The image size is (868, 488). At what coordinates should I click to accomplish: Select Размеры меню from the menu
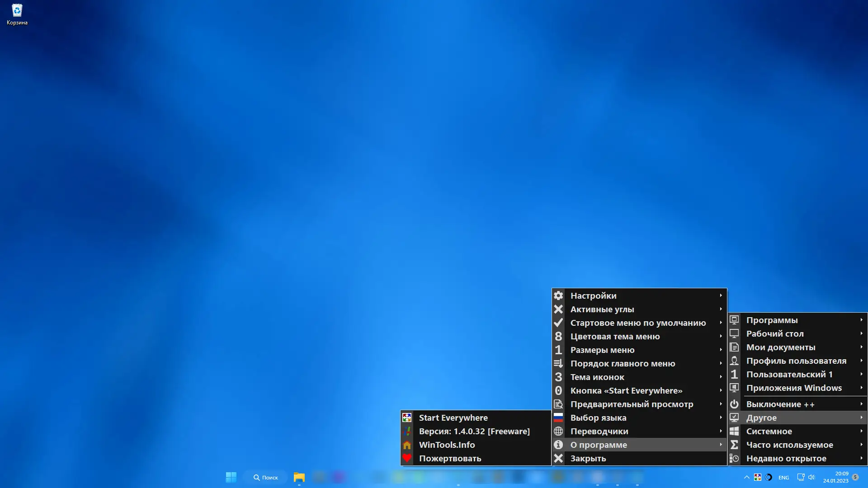(x=602, y=350)
